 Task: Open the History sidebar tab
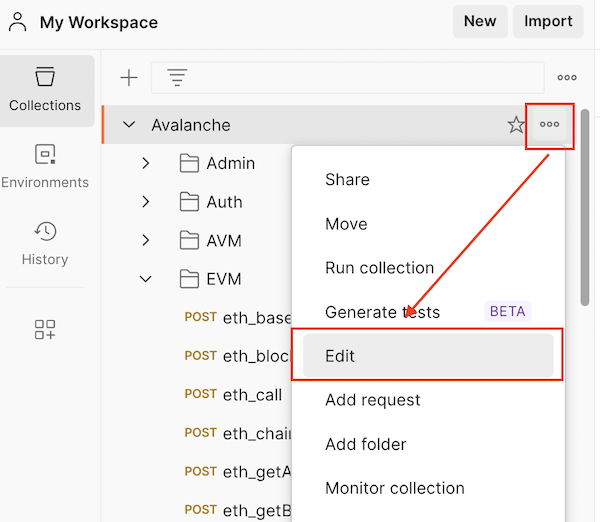pos(45,243)
